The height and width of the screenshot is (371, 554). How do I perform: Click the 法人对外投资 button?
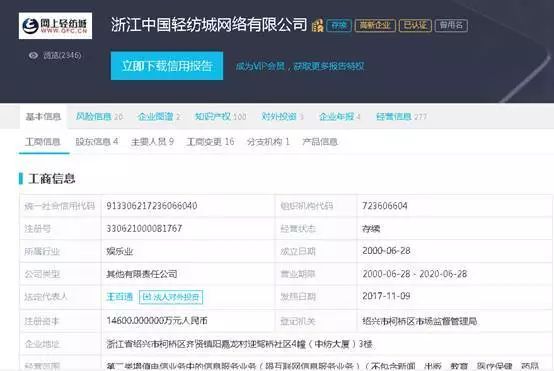(x=171, y=297)
